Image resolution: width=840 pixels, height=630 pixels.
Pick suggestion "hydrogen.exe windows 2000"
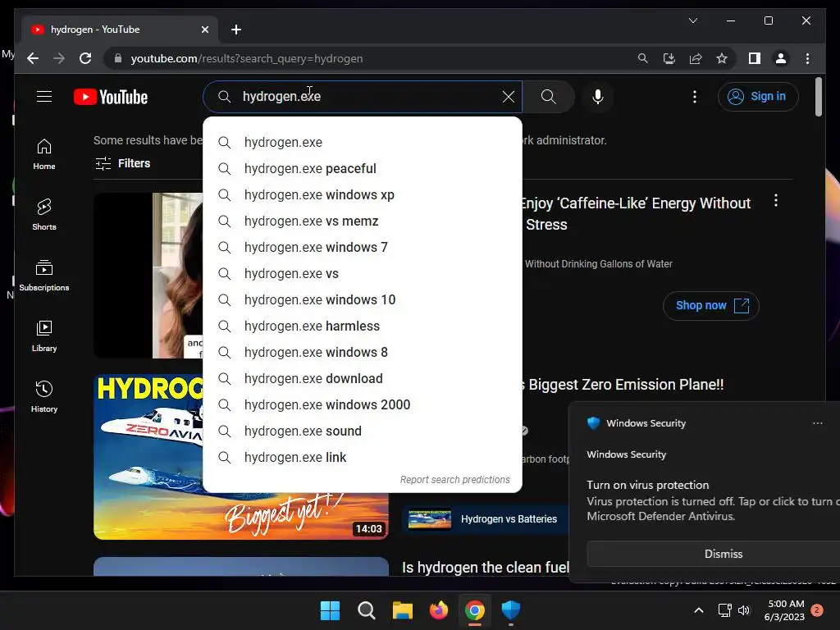click(x=363, y=405)
